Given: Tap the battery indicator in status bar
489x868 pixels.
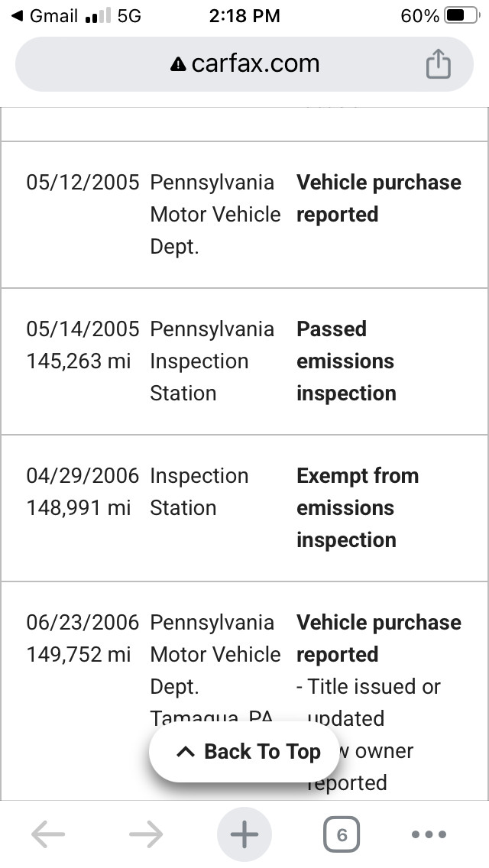Looking at the screenshot, I should coord(462,15).
